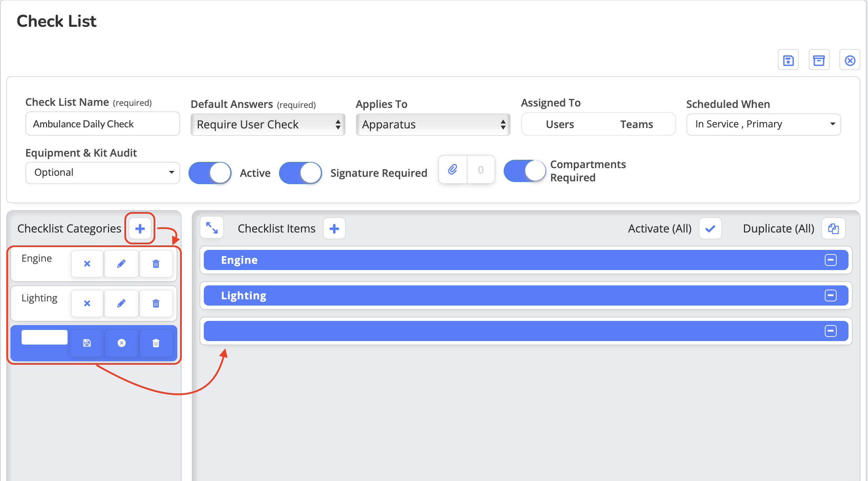Save the new blank category row

(x=87, y=343)
